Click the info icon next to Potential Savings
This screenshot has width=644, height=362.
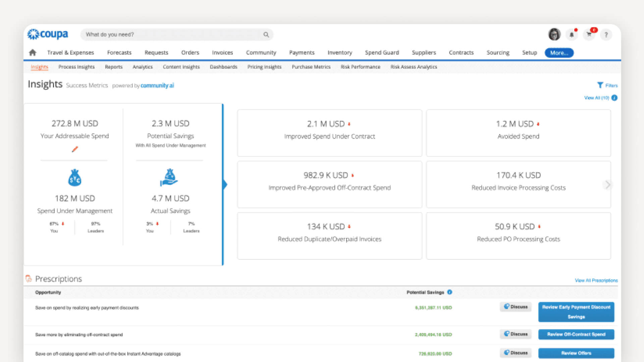click(x=449, y=292)
